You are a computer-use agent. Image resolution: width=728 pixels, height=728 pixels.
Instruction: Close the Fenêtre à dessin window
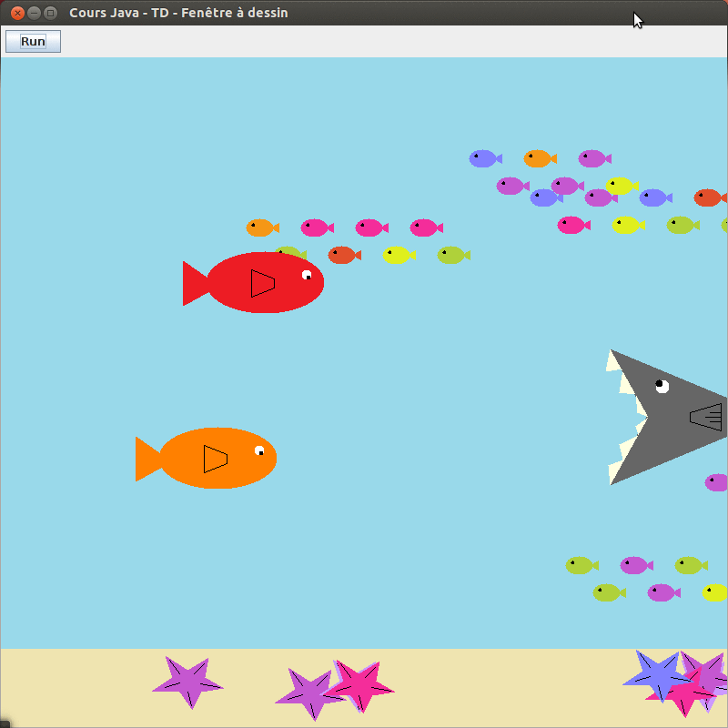coord(17,13)
